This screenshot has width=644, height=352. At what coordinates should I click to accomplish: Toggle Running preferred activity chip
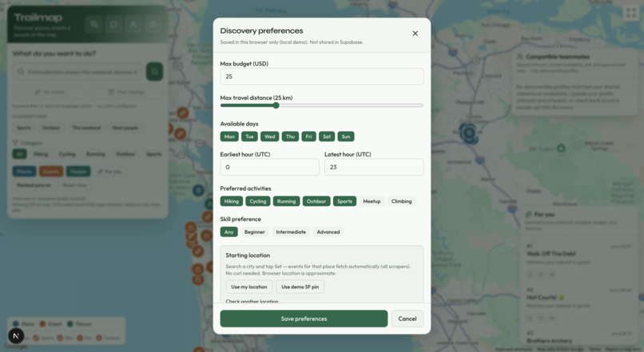286,201
